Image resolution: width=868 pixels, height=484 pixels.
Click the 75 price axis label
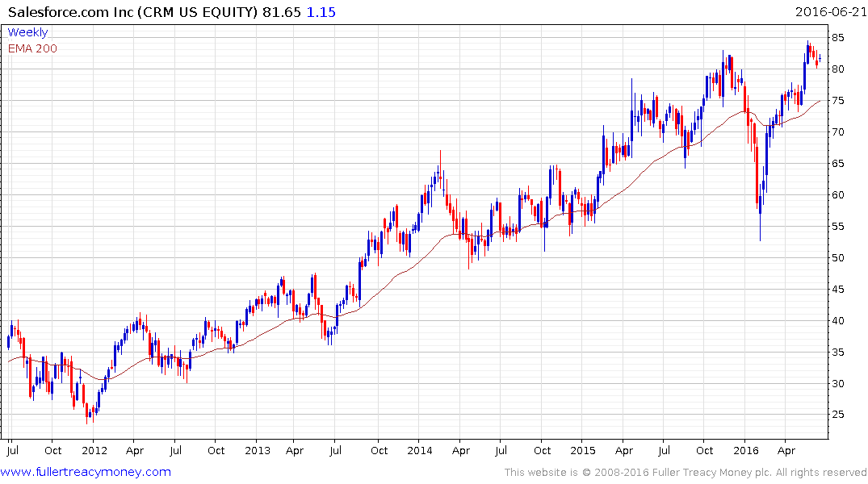(x=837, y=101)
